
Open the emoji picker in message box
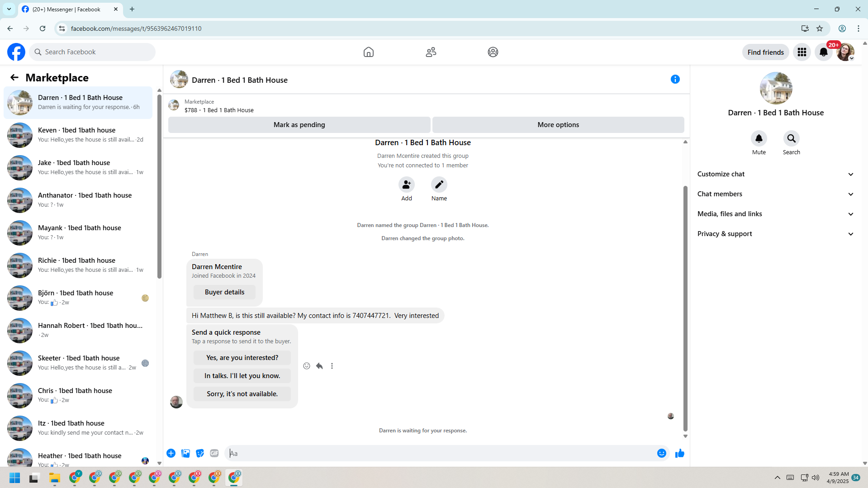(662, 453)
